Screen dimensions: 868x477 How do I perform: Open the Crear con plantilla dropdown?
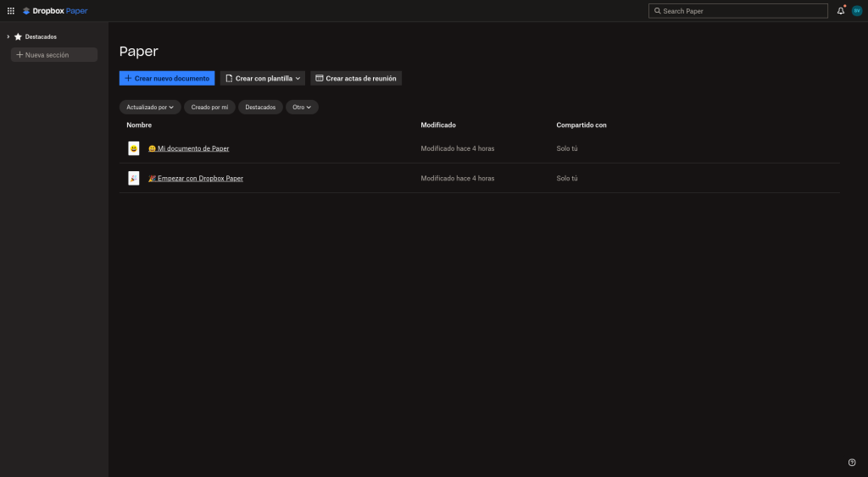click(x=263, y=78)
